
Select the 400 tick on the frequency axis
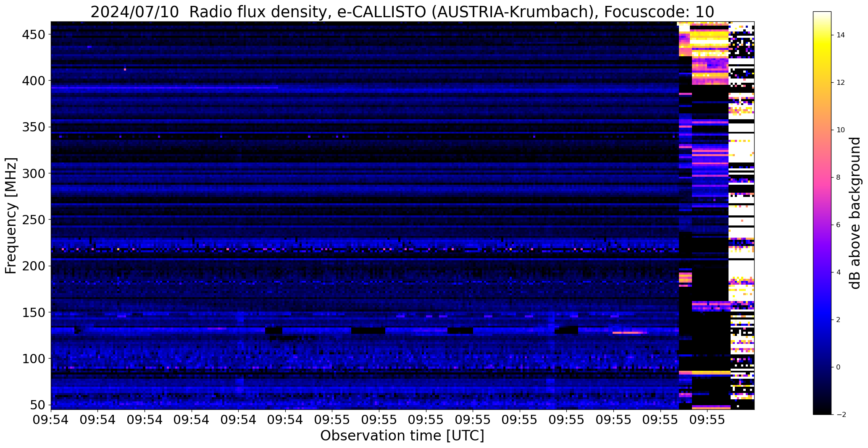tap(33, 81)
